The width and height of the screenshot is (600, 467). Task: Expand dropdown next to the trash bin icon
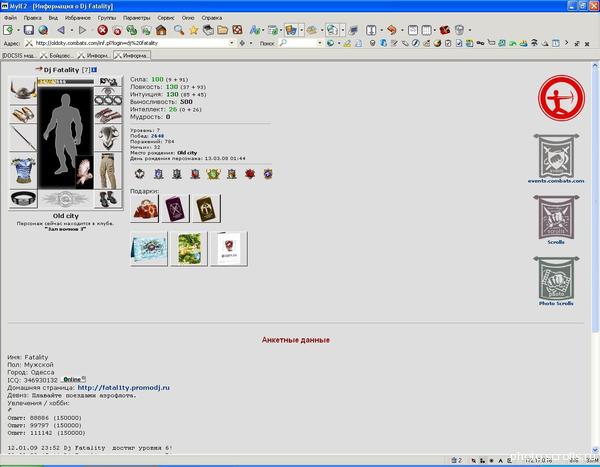470,30
